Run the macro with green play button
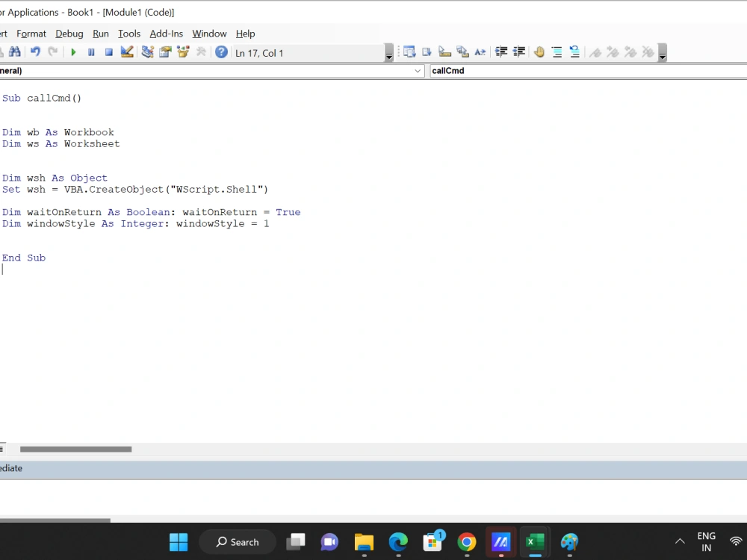This screenshot has height=560, width=747. [x=73, y=52]
